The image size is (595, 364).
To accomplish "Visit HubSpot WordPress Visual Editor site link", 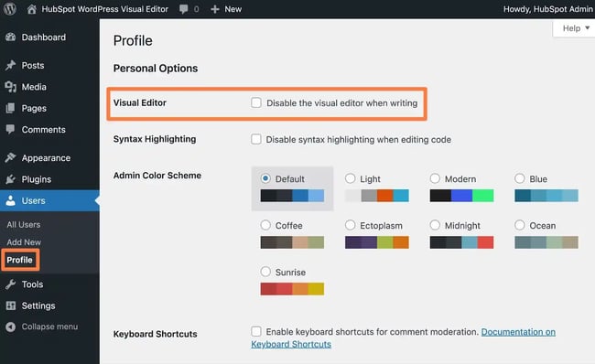I will point(104,9).
